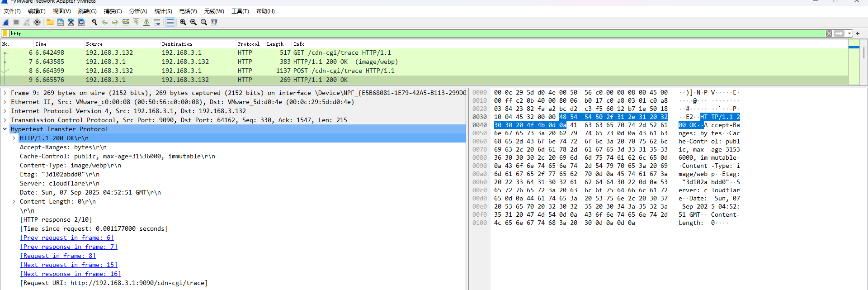Click the http display filter field
This screenshot has height=290, width=868.
pyautogui.click(x=407, y=33)
